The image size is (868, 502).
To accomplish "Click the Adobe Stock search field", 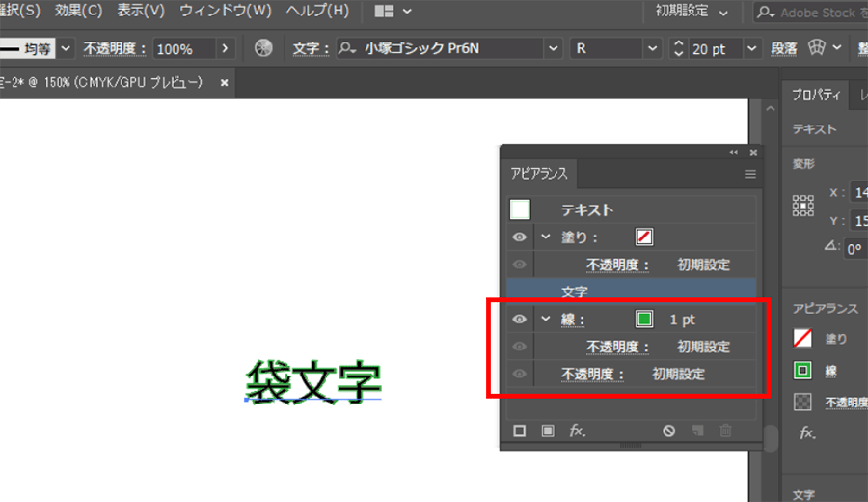I will point(811,13).
